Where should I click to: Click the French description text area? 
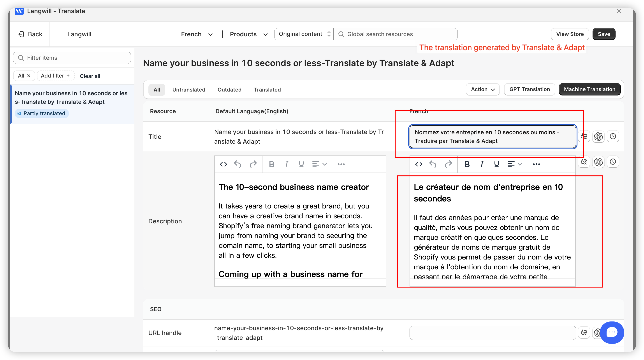pos(493,226)
